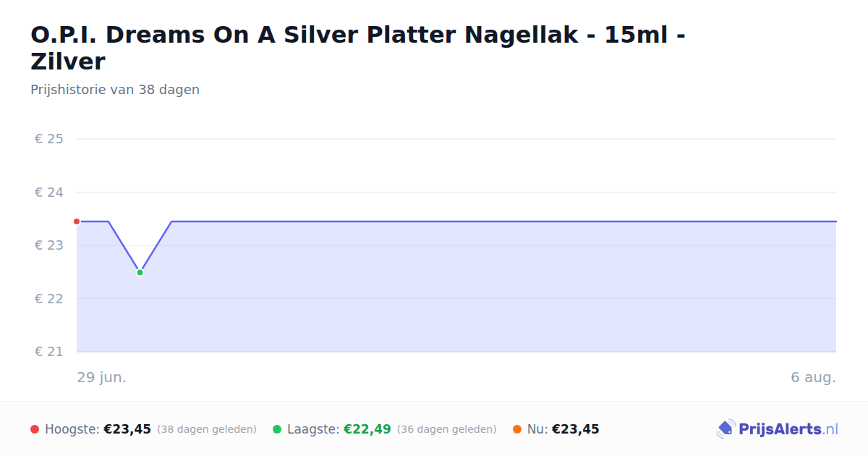The height and width of the screenshot is (456, 868).
Task: Click the red Hoogste legend dot
Action: [x=35, y=429]
